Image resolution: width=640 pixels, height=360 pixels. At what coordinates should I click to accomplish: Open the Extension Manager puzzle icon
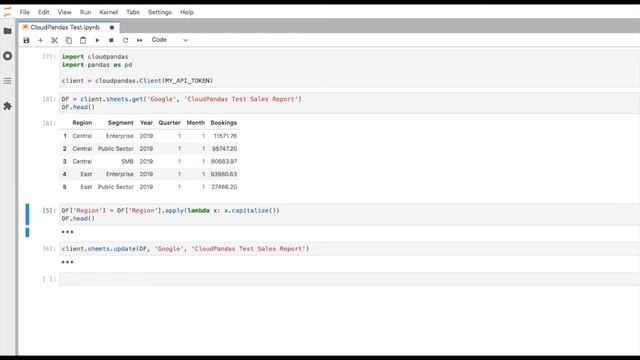click(7, 106)
